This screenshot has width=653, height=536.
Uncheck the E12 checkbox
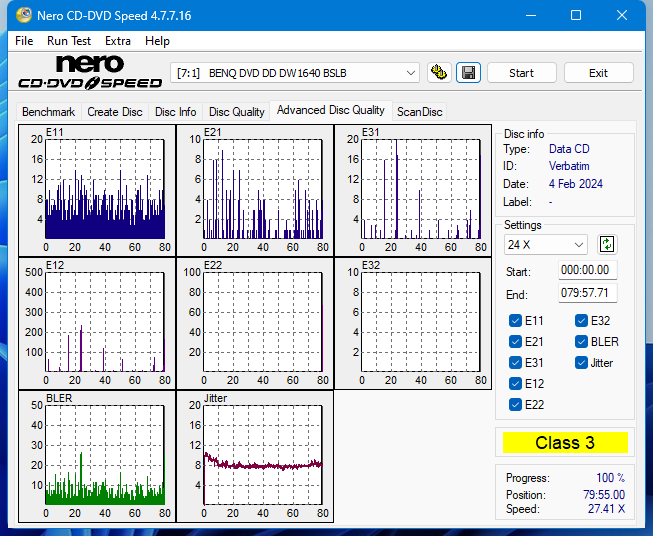coord(515,384)
